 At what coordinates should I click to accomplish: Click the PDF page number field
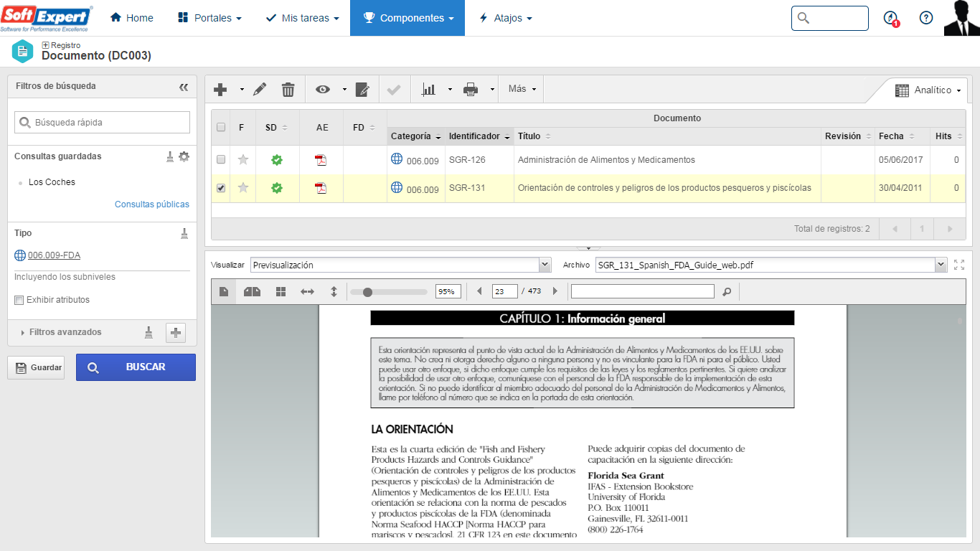[504, 291]
